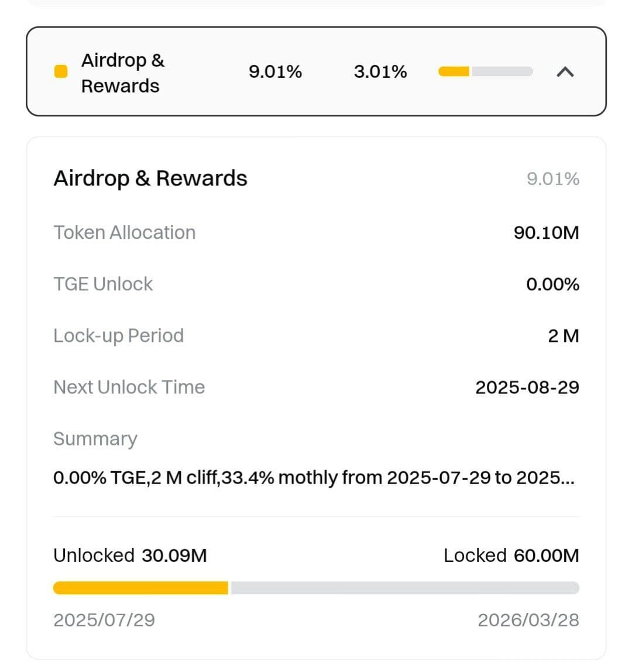Click the 3.01% unlocked value in header row

coord(380,72)
